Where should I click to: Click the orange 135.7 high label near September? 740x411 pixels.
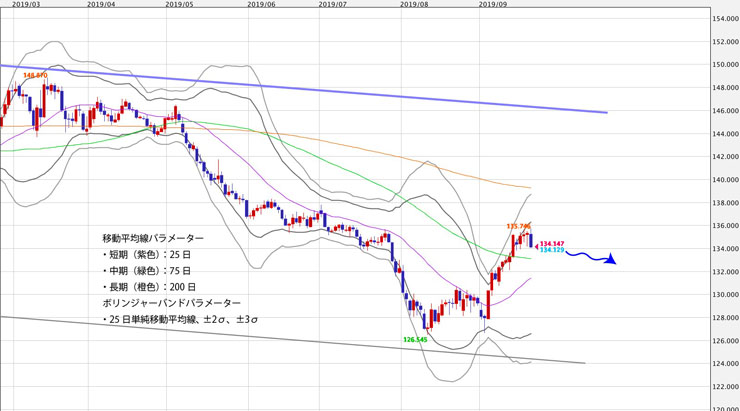519,226
